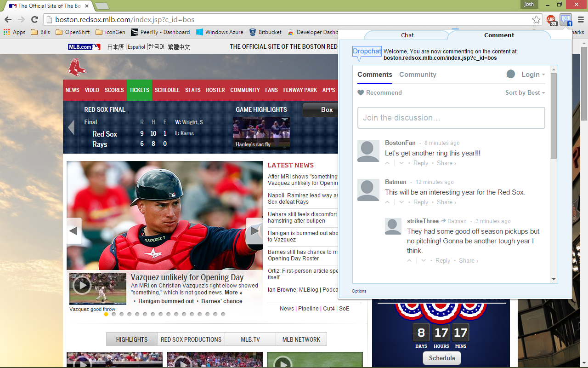This screenshot has width=588, height=368.
Task: Select the Community tab in comments
Action: click(x=418, y=75)
